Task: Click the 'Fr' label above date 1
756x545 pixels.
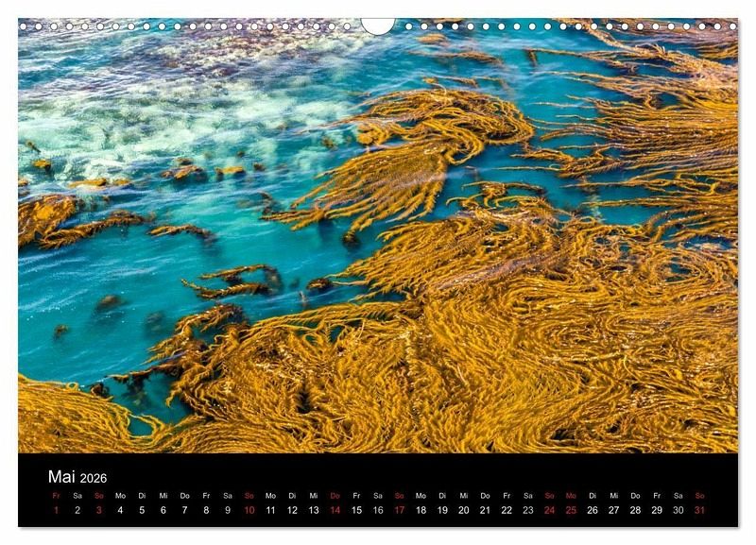Action: [56, 495]
